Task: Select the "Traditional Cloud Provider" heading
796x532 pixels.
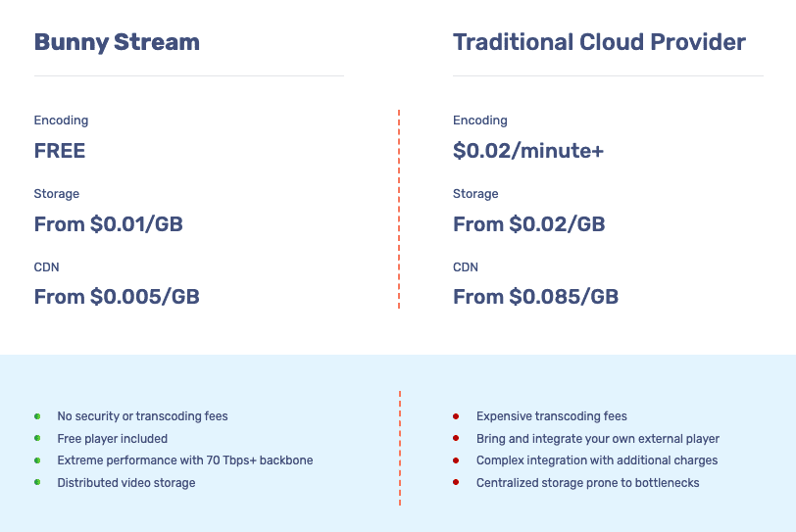Action: 599,42
